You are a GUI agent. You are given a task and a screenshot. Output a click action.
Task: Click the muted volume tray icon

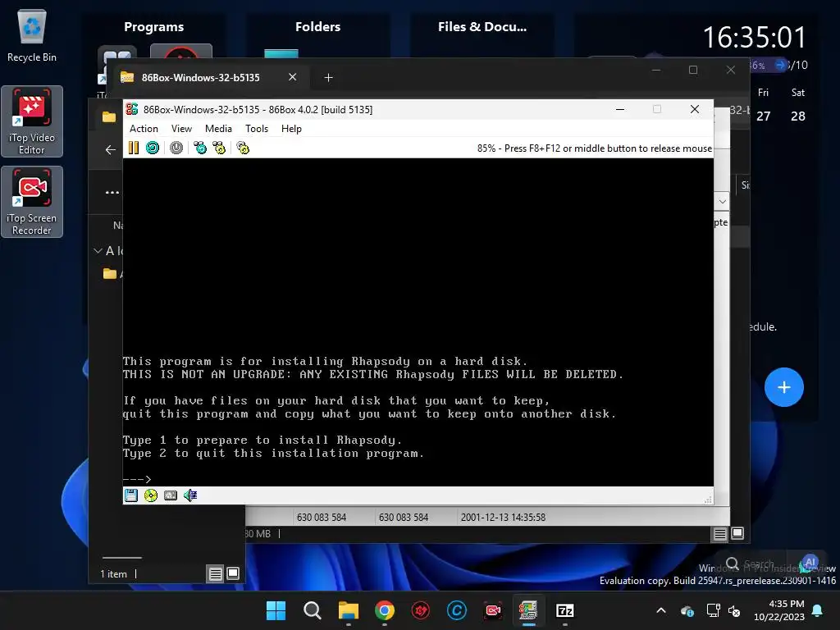pos(734,610)
